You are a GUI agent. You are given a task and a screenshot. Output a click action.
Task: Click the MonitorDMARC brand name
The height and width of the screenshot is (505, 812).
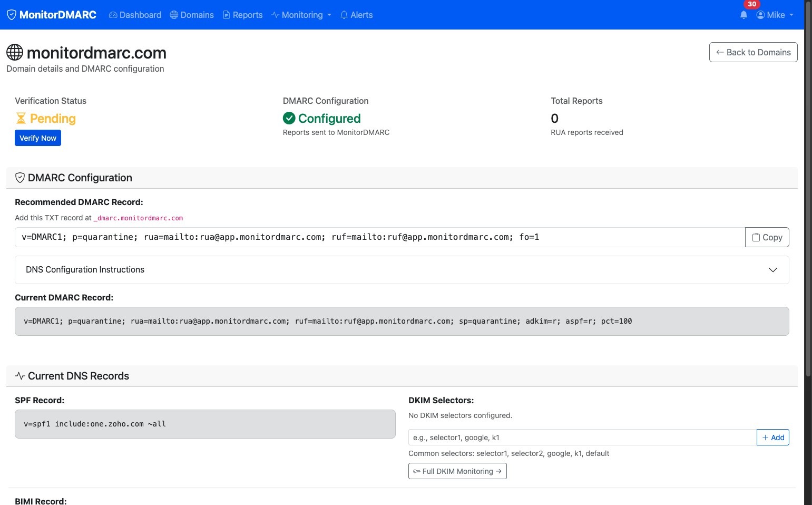point(58,15)
